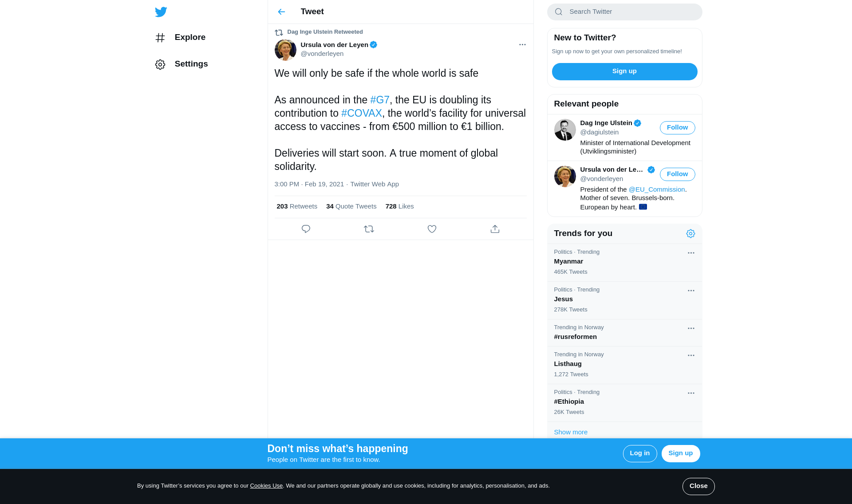View the 203 Retweets list

297,206
